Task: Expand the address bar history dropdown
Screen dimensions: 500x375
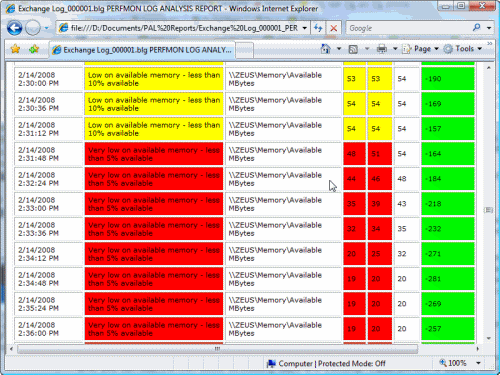Action: 304,28
